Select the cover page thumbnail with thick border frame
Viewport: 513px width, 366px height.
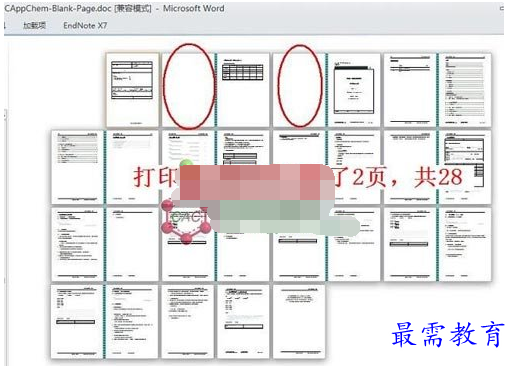(x=354, y=90)
